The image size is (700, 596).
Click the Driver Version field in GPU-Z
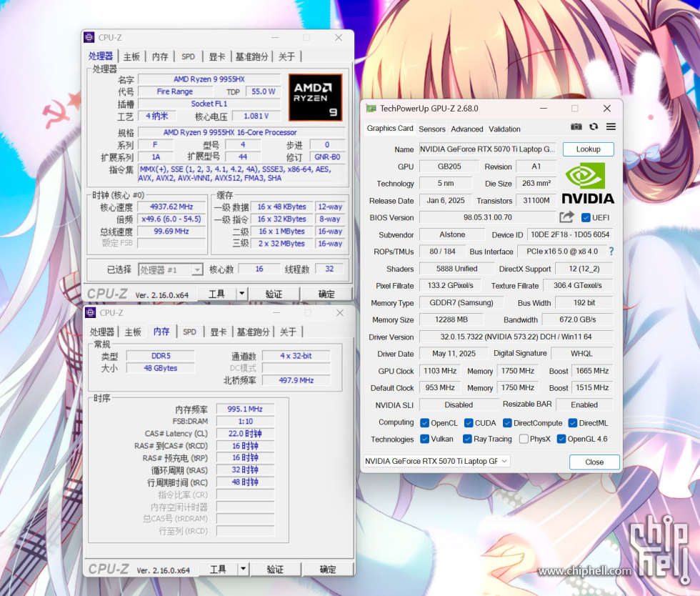point(516,337)
